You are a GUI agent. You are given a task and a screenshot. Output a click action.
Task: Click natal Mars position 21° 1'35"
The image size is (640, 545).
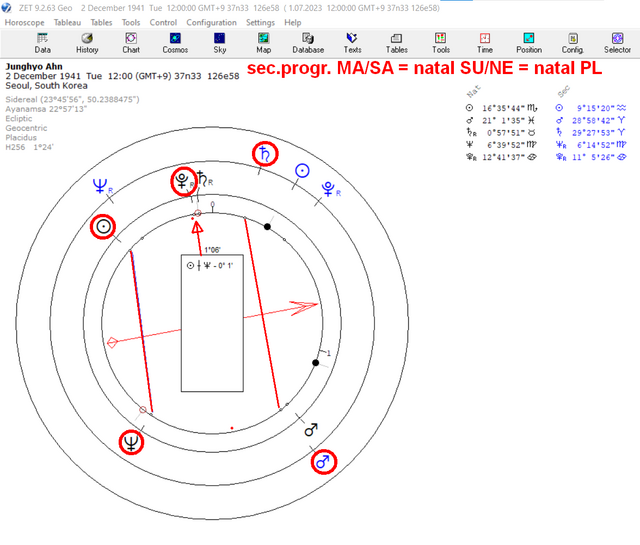click(503, 120)
